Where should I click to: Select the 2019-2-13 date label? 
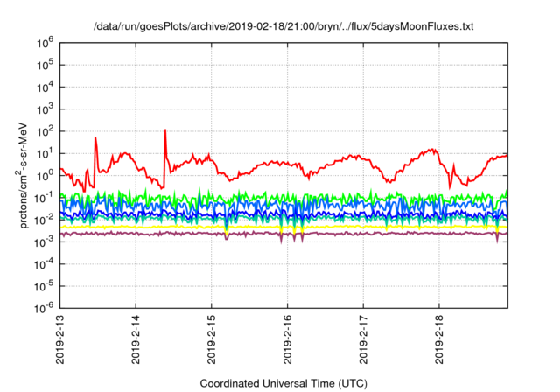[60, 339]
